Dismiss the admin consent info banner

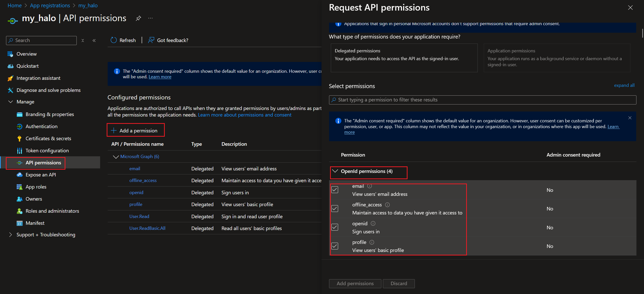click(x=630, y=118)
